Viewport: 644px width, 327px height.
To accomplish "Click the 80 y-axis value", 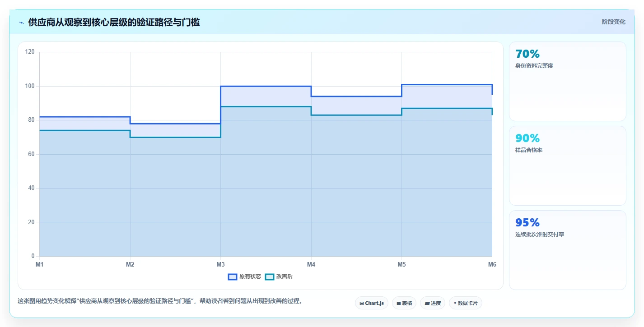I will click(x=32, y=120).
